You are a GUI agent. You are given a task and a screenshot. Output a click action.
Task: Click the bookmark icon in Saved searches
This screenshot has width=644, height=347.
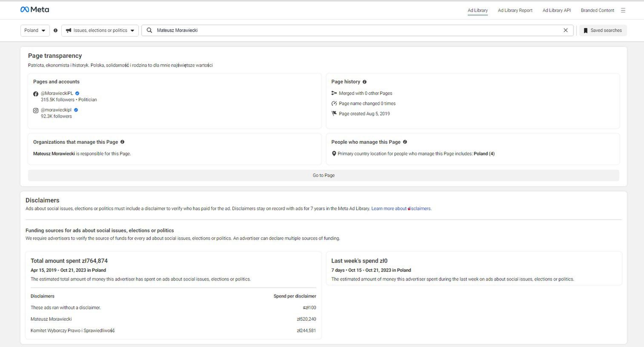(586, 31)
